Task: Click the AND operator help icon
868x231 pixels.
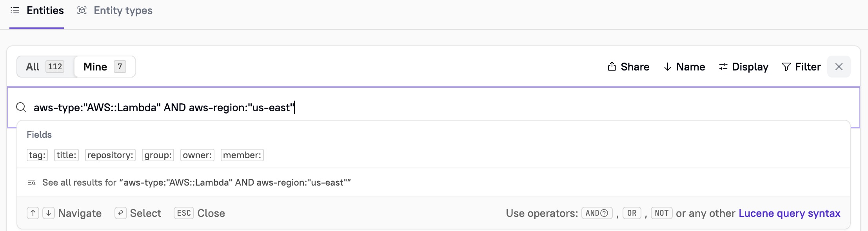Action: point(605,213)
